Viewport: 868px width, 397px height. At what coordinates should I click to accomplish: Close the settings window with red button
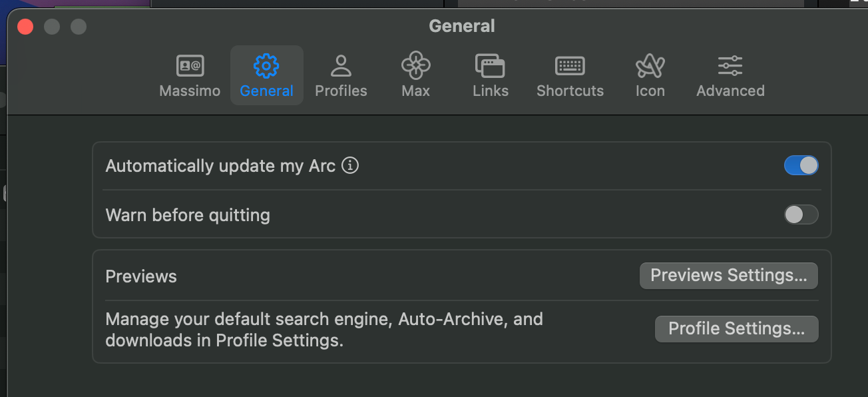tap(25, 27)
